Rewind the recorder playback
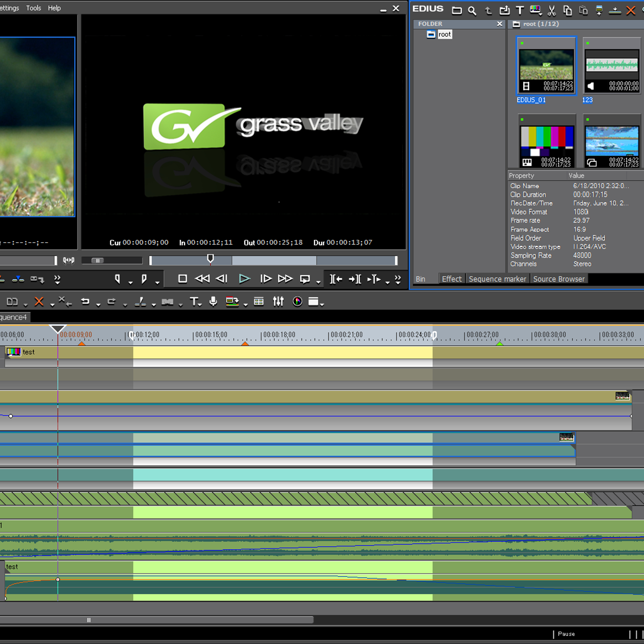The width and height of the screenshot is (644, 644). 202,279
